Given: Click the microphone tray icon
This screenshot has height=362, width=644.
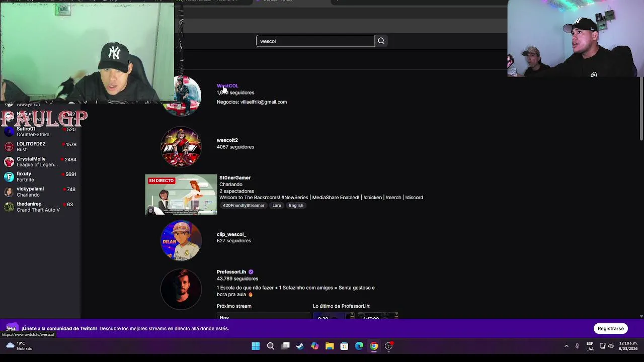Looking at the screenshot, I should pyautogui.click(x=577, y=346).
